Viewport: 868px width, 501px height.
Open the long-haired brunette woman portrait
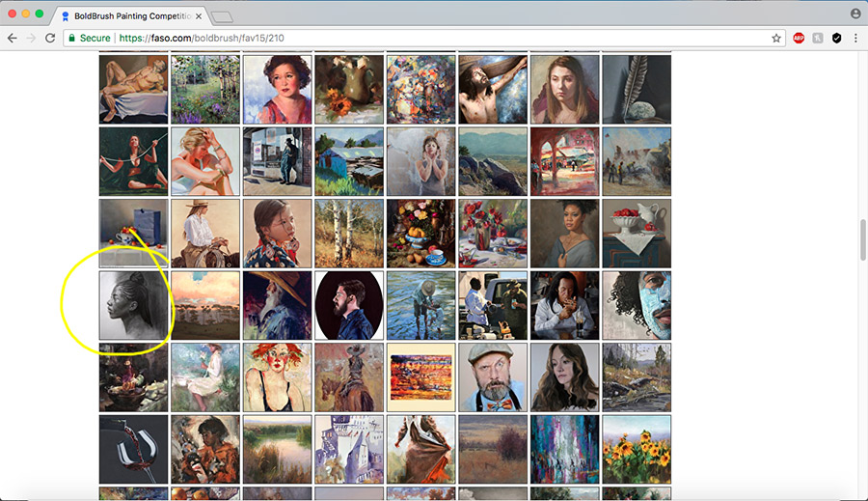[564, 377]
